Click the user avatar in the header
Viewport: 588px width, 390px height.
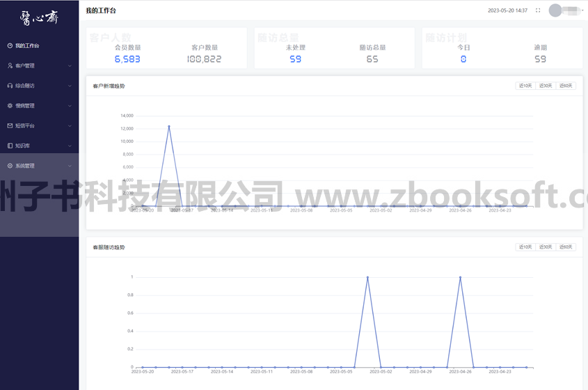(555, 10)
